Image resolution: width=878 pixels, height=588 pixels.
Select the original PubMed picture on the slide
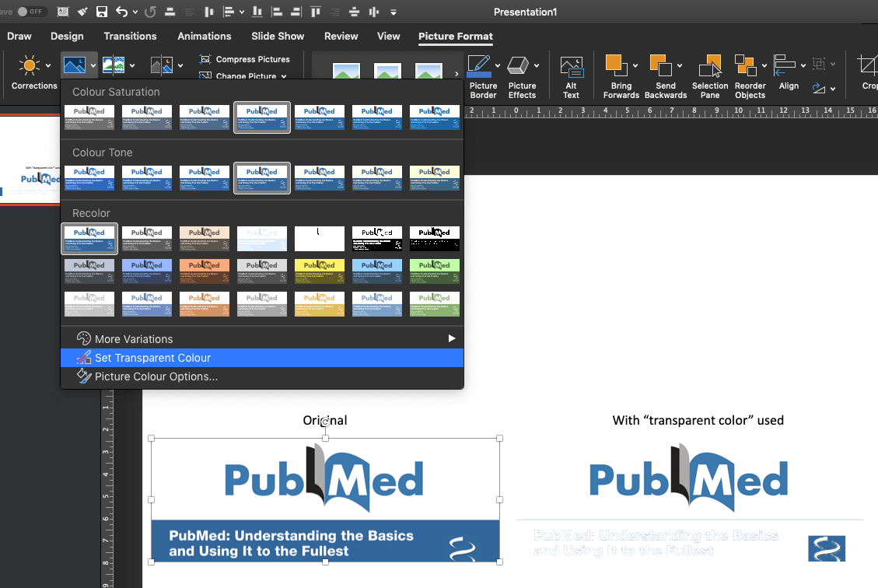click(x=325, y=500)
